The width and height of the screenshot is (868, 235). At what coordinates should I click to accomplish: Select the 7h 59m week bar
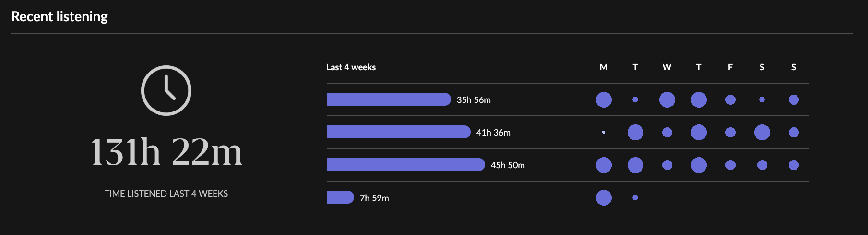(x=340, y=198)
